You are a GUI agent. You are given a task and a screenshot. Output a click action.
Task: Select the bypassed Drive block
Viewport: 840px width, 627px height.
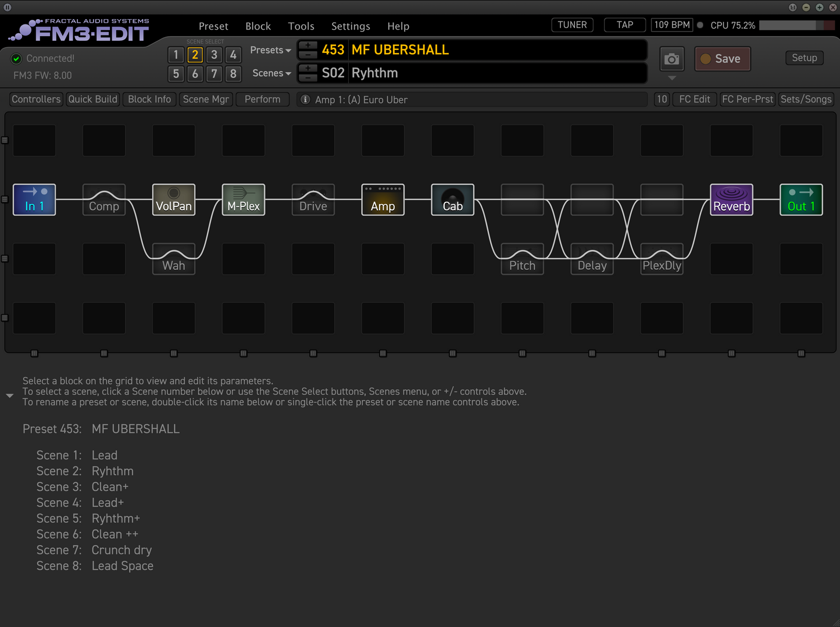[x=313, y=199]
